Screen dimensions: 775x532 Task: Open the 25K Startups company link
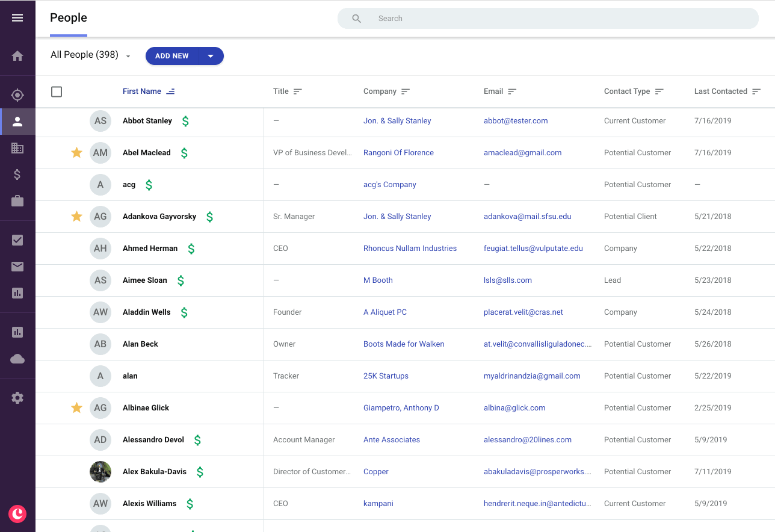tap(386, 376)
